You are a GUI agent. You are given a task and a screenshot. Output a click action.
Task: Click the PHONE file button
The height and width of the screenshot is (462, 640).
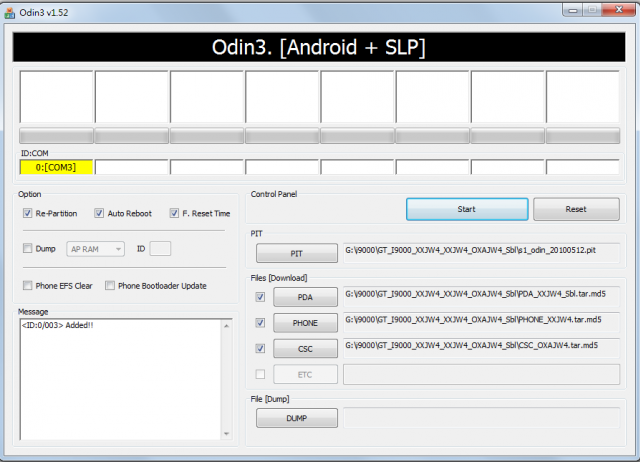pos(305,323)
